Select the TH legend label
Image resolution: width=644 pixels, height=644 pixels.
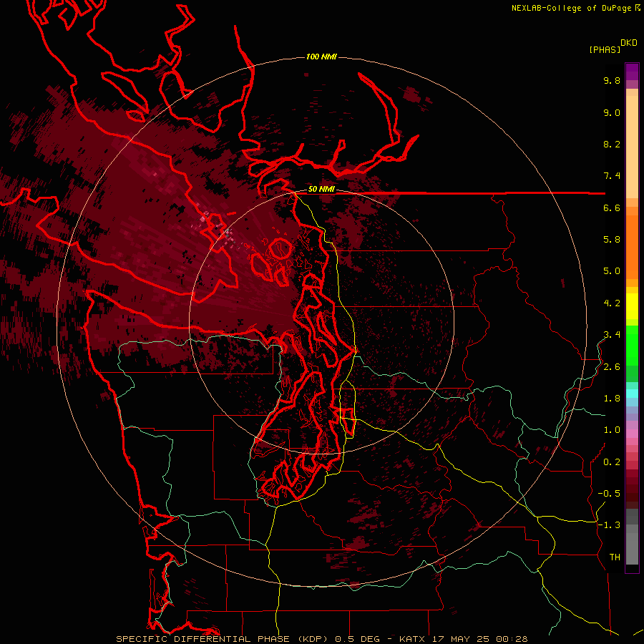click(x=615, y=557)
